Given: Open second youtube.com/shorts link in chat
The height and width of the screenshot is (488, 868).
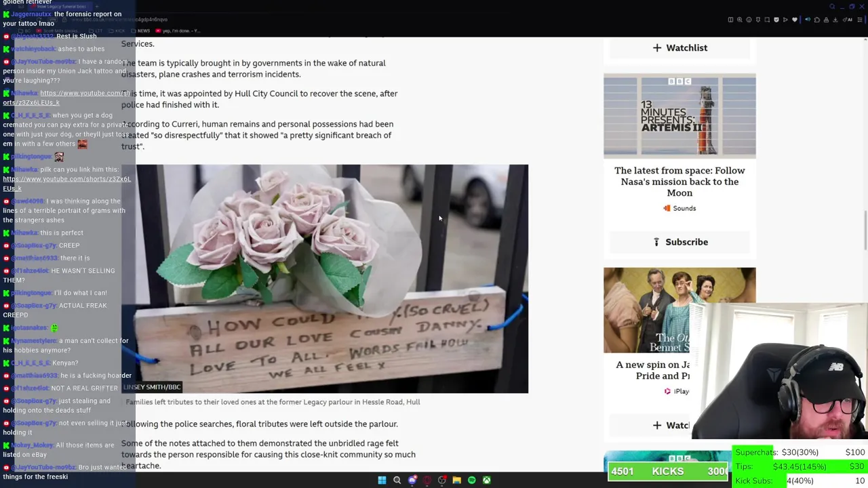Looking at the screenshot, I should click(x=66, y=183).
